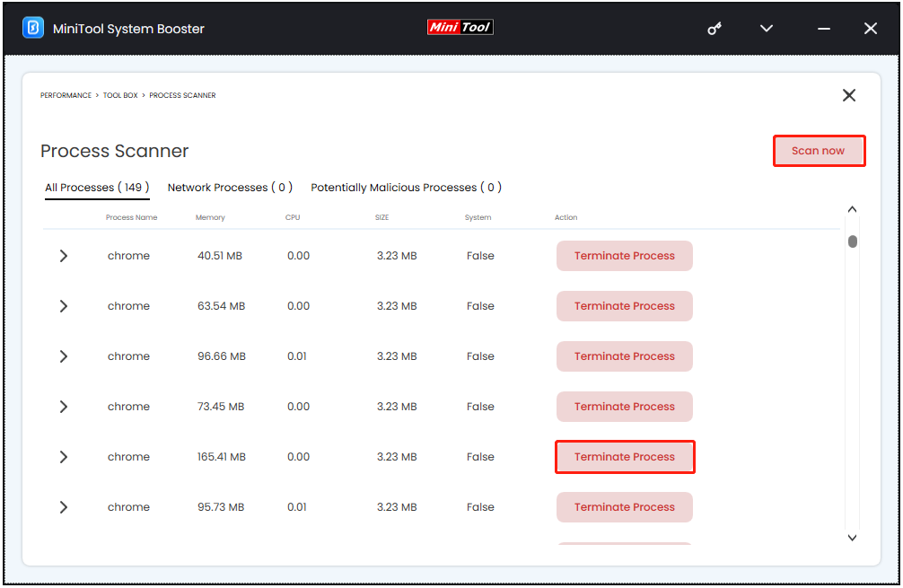Click the TOOL BOX breadcrumb link
This screenshot has height=588, width=903.
[120, 95]
